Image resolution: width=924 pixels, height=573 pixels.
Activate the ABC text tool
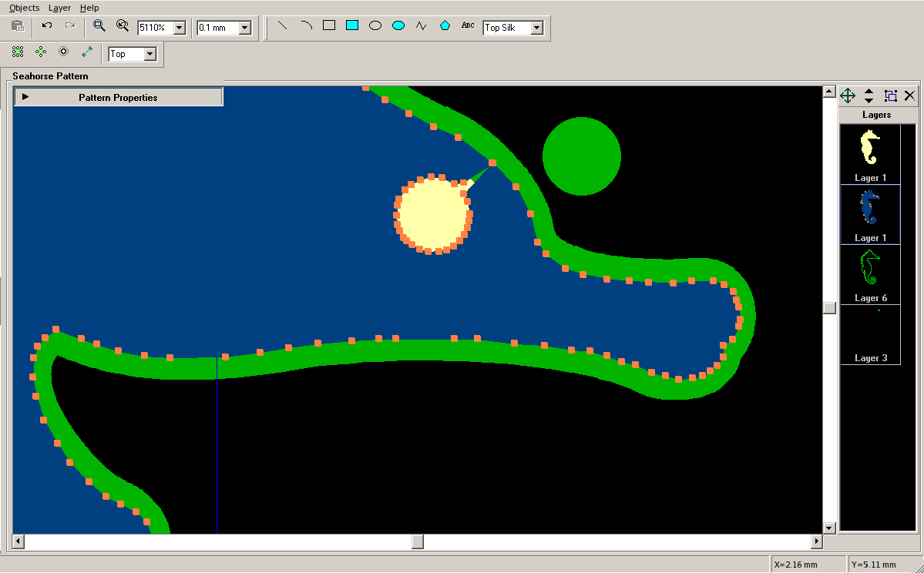point(468,25)
